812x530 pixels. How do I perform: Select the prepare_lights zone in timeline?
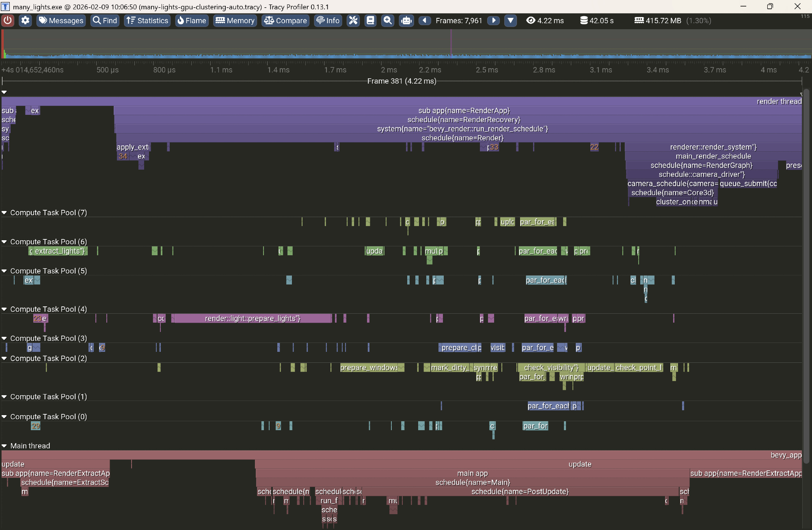tap(252, 319)
